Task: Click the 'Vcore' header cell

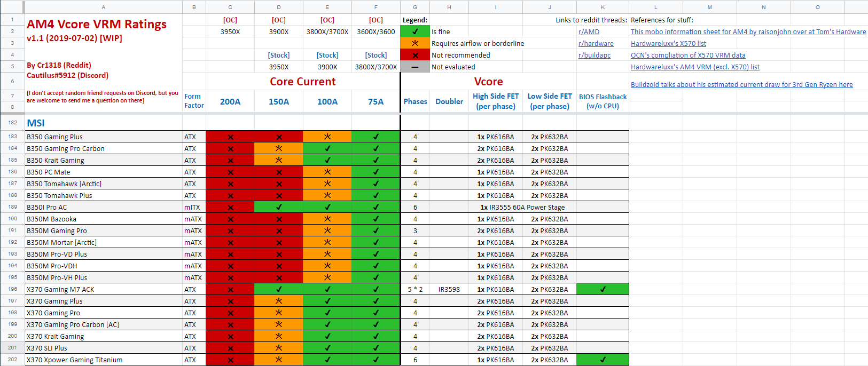Action: click(489, 82)
